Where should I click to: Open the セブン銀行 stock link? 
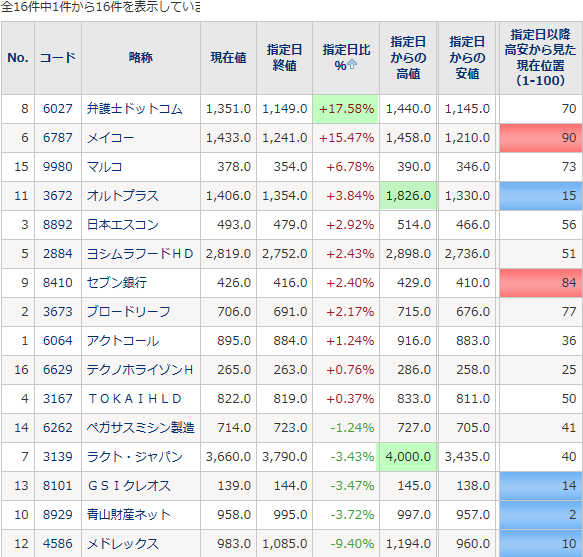tap(117, 283)
